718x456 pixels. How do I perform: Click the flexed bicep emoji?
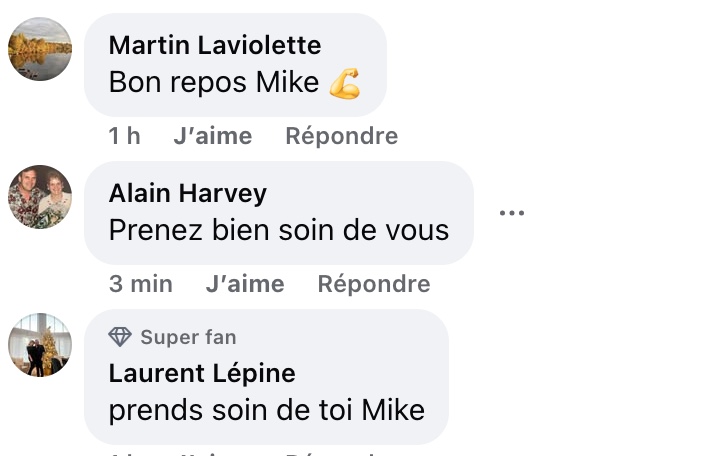pos(345,83)
